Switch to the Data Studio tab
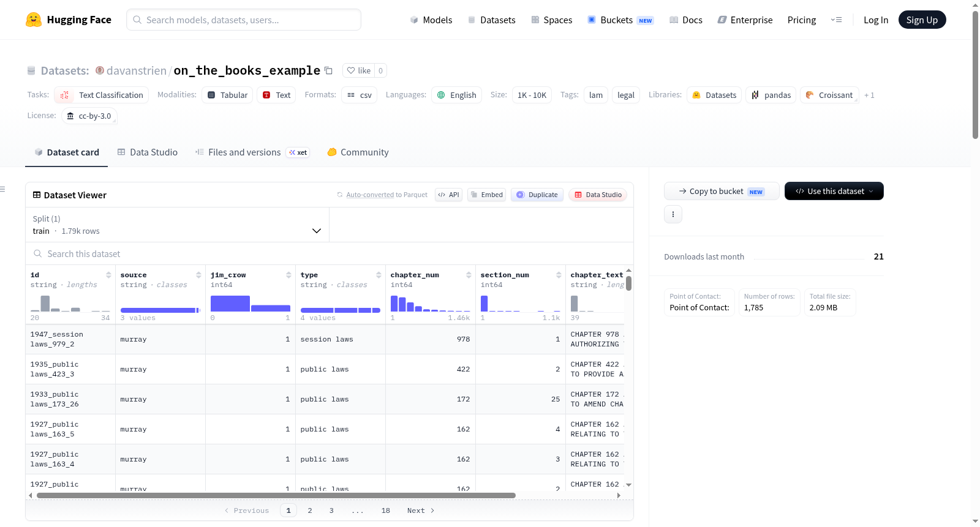Image resolution: width=980 pixels, height=527 pixels. point(148,152)
